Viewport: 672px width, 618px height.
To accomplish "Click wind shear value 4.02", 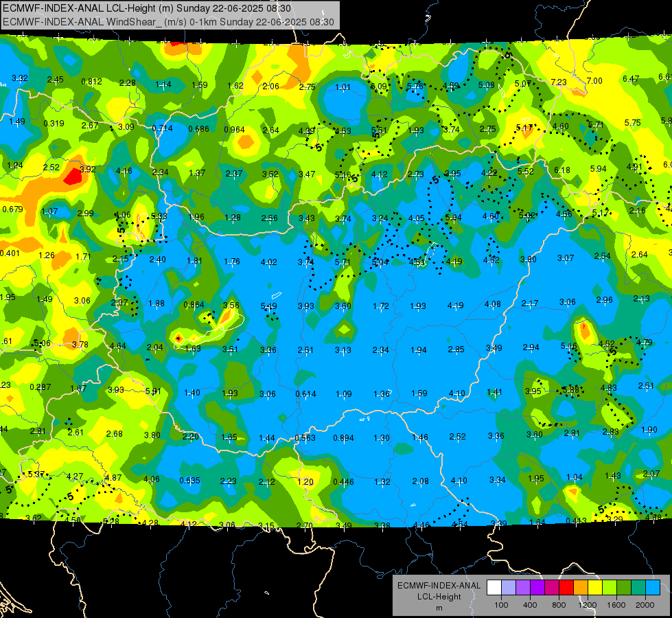I will [268, 262].
